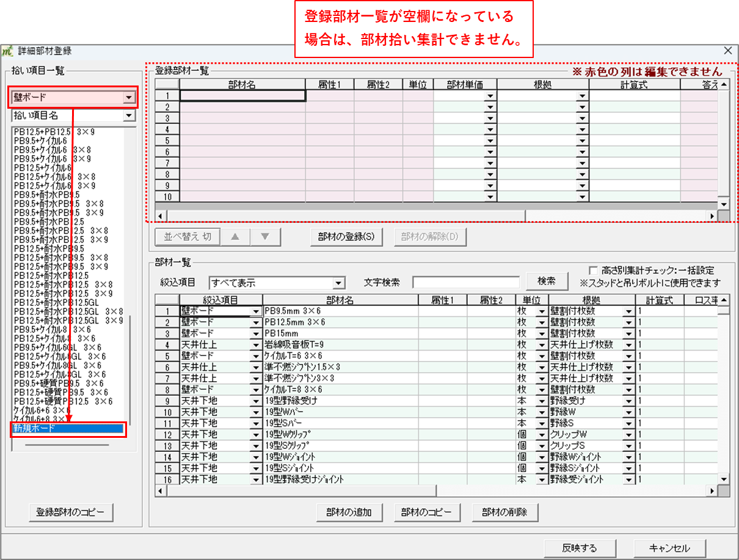Click 部材の登録(S) button
Screen dimensions: 739x560
coord(346,237)
